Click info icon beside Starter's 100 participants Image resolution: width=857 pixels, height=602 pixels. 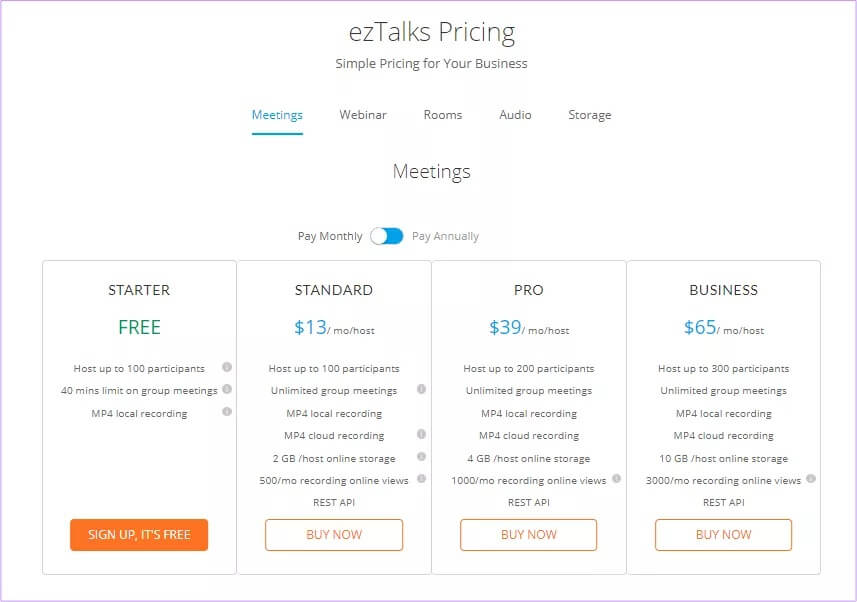click(227, 367)
